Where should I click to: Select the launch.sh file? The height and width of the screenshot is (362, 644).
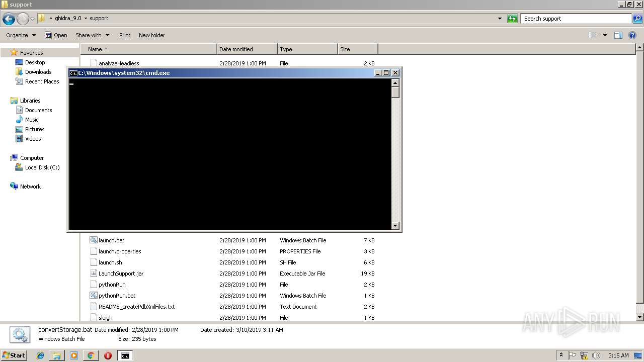click(x=110, y=262)
